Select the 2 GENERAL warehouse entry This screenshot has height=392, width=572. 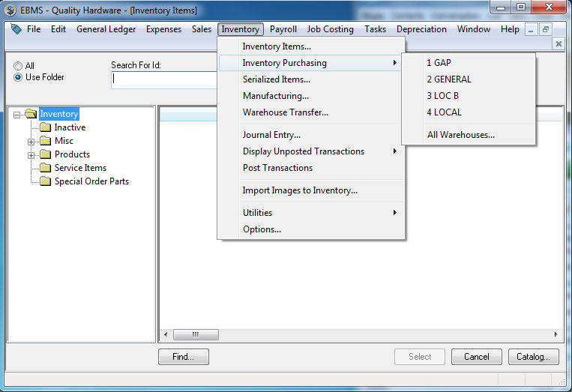(x=449, y=79)
